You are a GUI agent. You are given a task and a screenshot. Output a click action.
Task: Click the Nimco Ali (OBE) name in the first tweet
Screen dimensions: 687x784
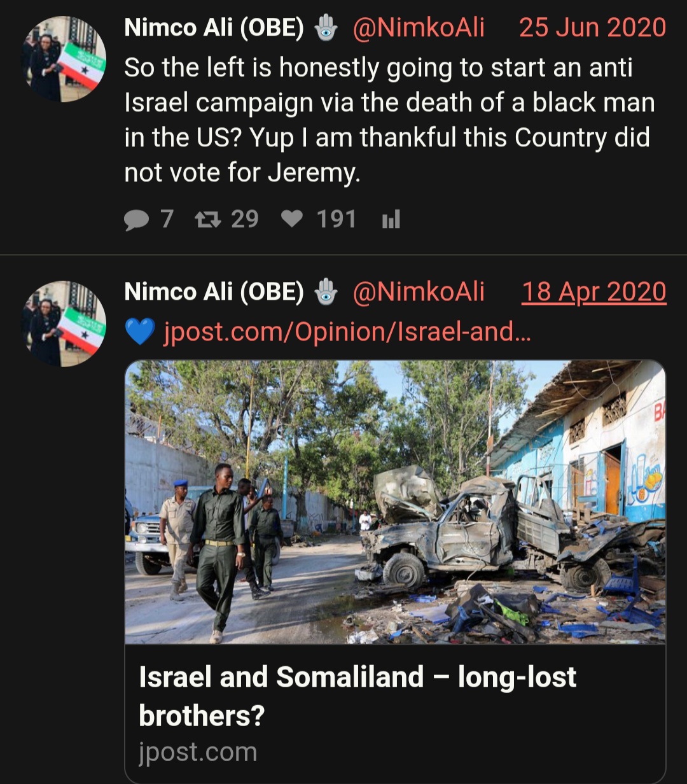(214, 28)
